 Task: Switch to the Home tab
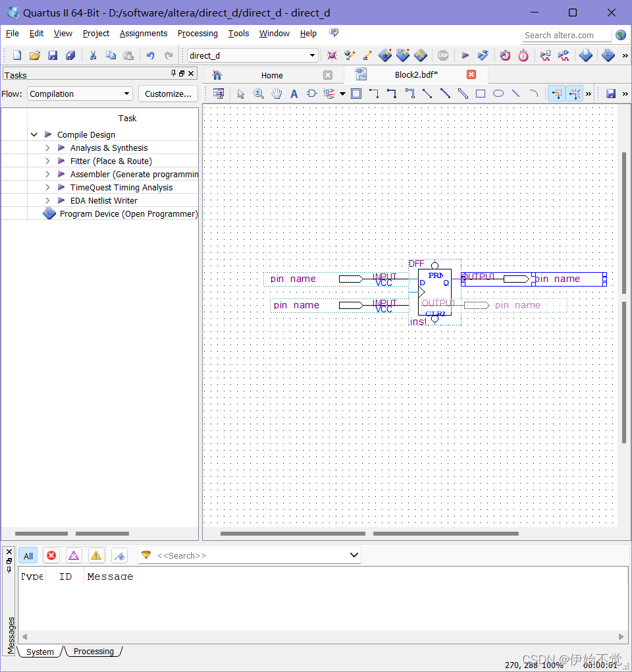[272, 75]
